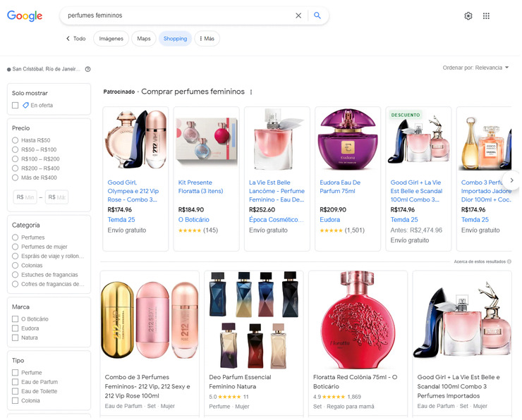The width and height of the screenshot is (522, 420).
Task: Check the Eau de Parfum type filter
Action: [x=15, y=381]
